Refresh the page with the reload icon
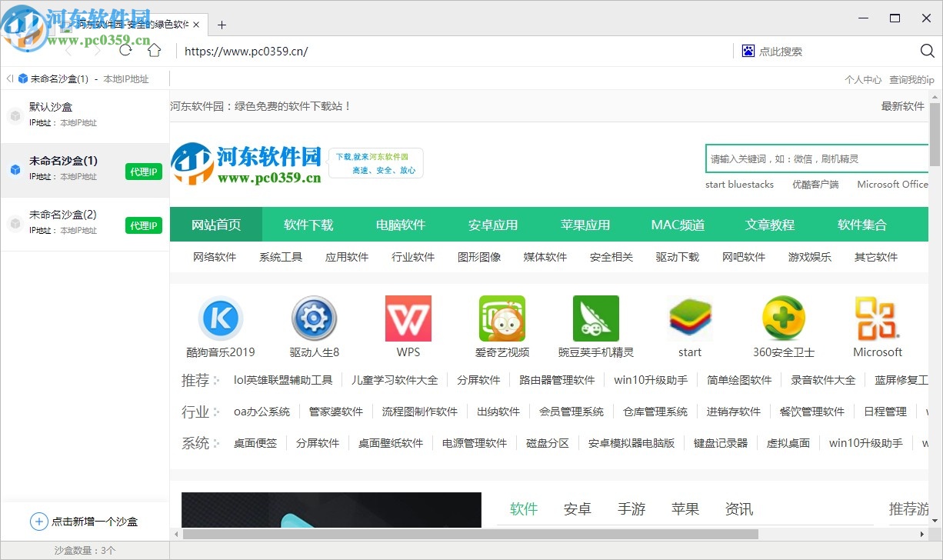The width and height of the screenshot is (943, 560). tap(125, 51)
